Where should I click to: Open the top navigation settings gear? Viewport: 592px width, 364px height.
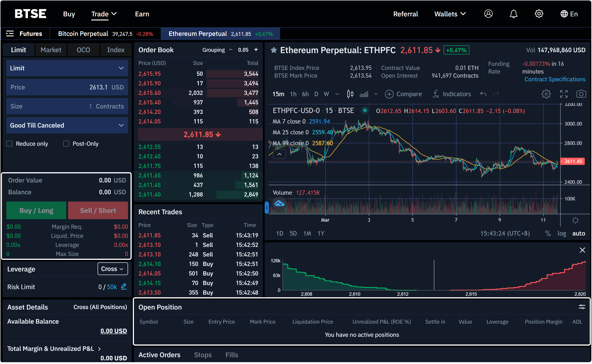pos(539,14)
